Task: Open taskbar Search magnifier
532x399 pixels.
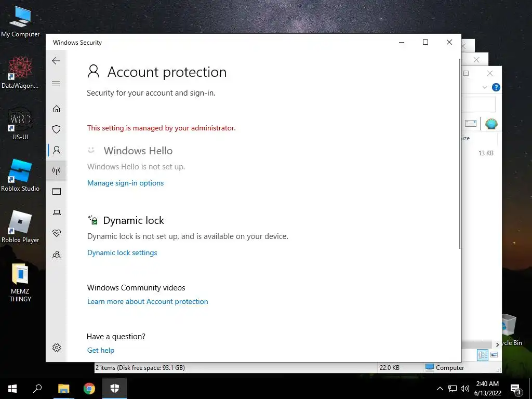Action: pyautogui.click(x=37, y=389)
